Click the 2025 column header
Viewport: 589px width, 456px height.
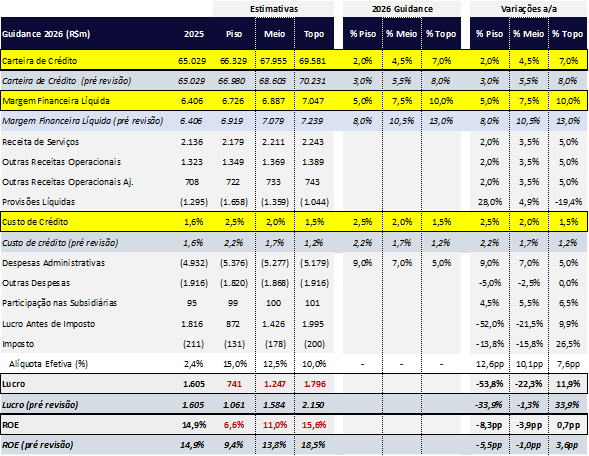point(194,34)
